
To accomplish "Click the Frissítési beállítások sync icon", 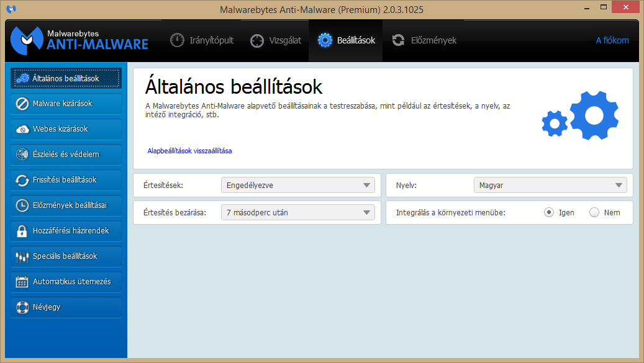I will point(22,180).
